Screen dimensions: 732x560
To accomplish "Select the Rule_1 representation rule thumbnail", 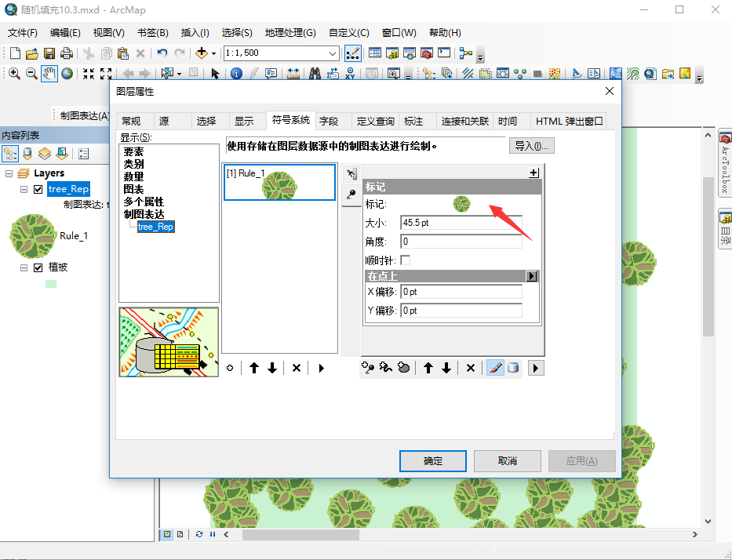I will [279, 182].
